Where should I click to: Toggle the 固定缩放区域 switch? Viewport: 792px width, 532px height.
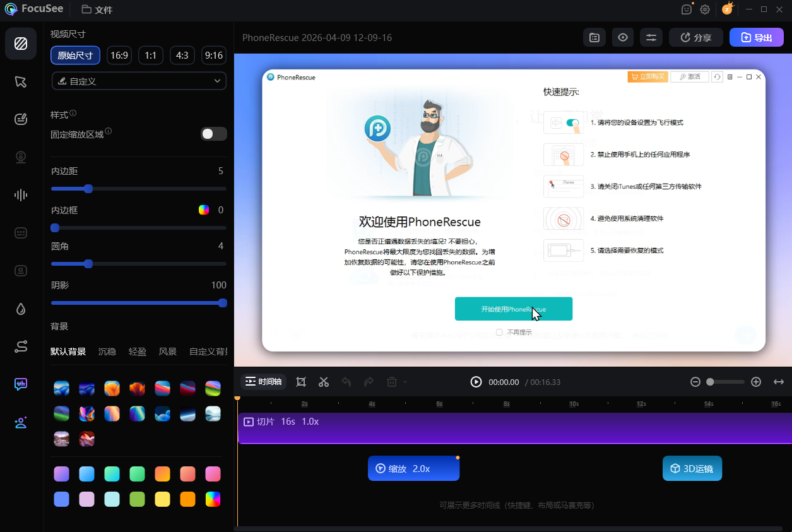click(x=214, y=134)
